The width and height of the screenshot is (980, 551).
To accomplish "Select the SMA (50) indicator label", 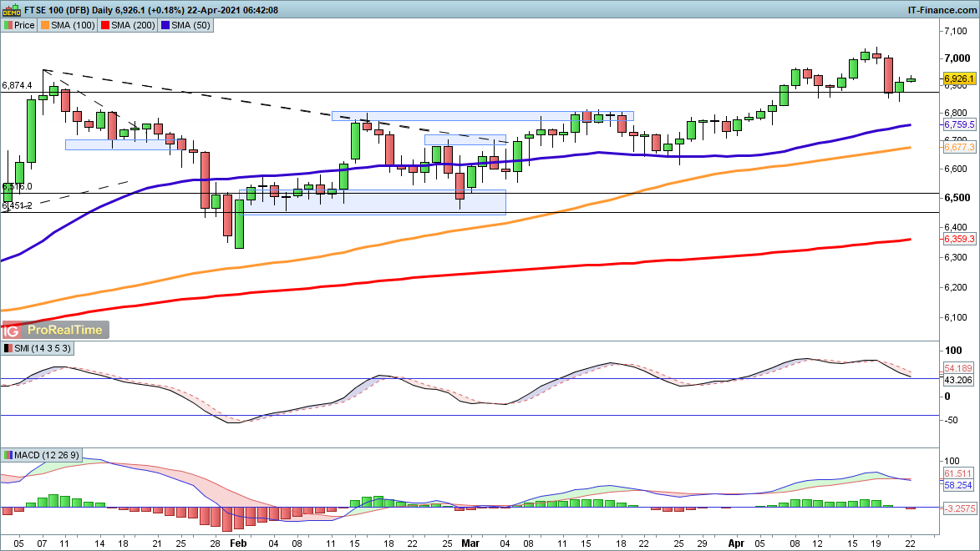I will (192, 26).
